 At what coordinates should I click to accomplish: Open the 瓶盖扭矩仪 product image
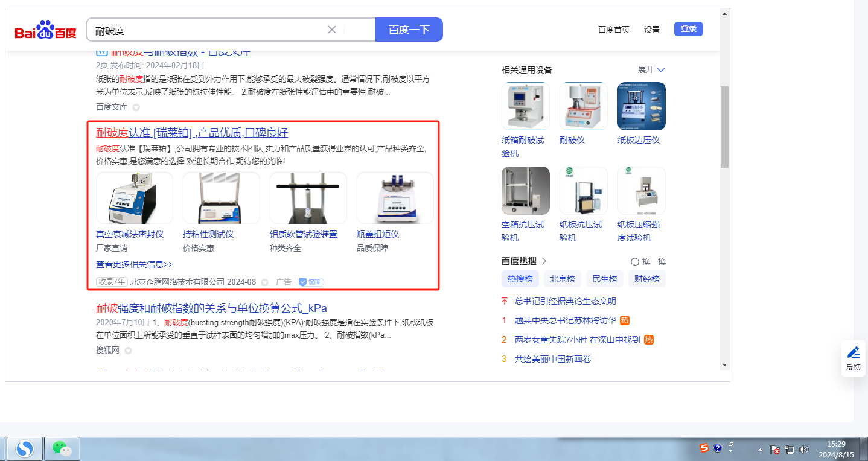tap(395, 198)
